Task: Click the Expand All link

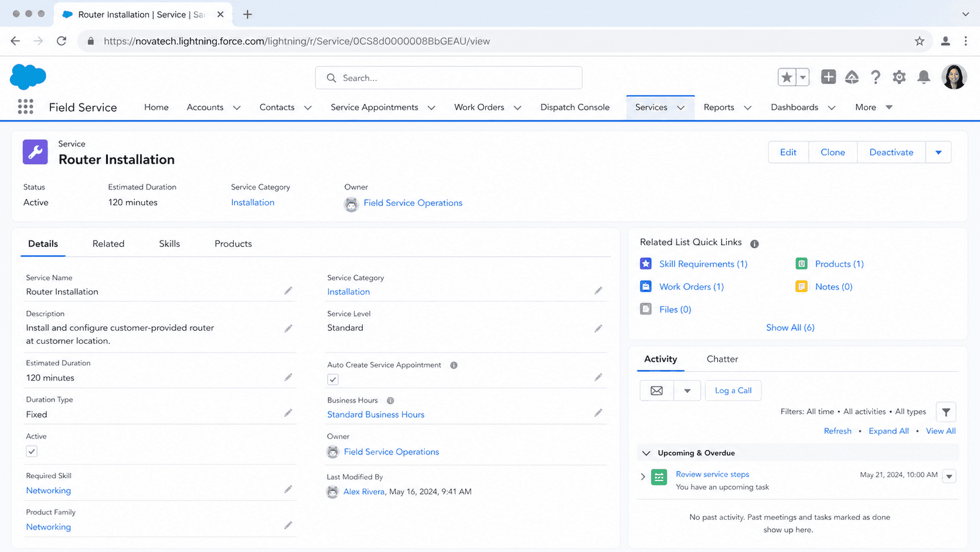Action: coord(889,431)
